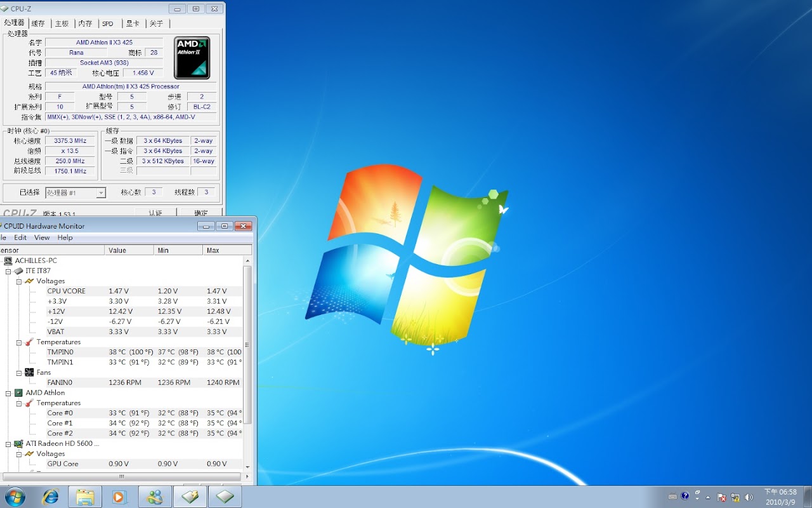Switch to Hardware Monitor taskbar button
Screen dimensions: 812x508
click(x=190, y=497)
